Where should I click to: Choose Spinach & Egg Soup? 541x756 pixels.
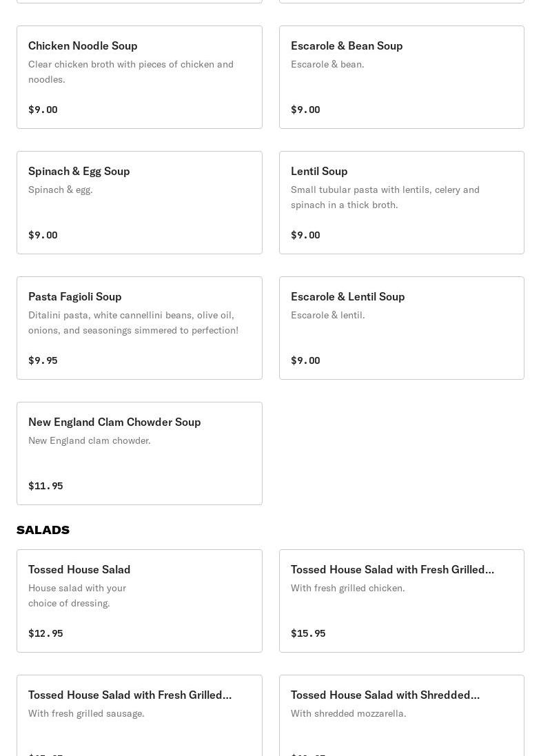pyautogui.click(x=79, y=171)
